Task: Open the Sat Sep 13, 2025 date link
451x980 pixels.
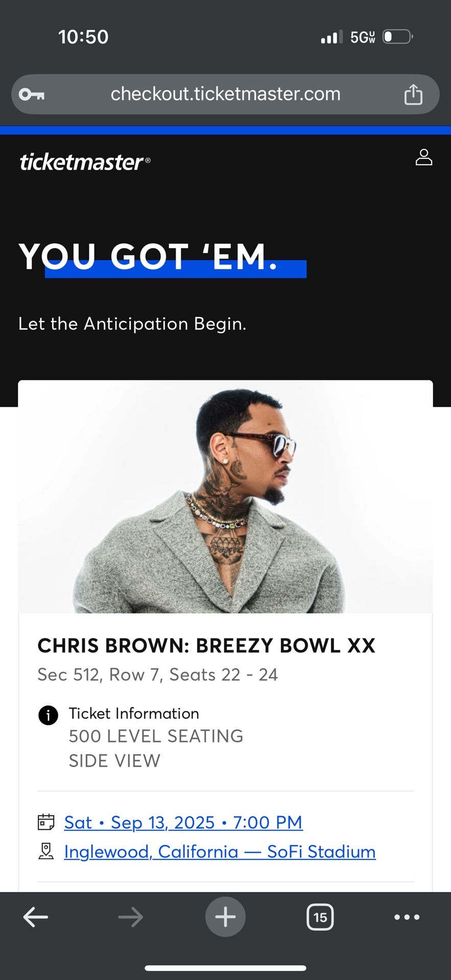Action: coord(183,822)
